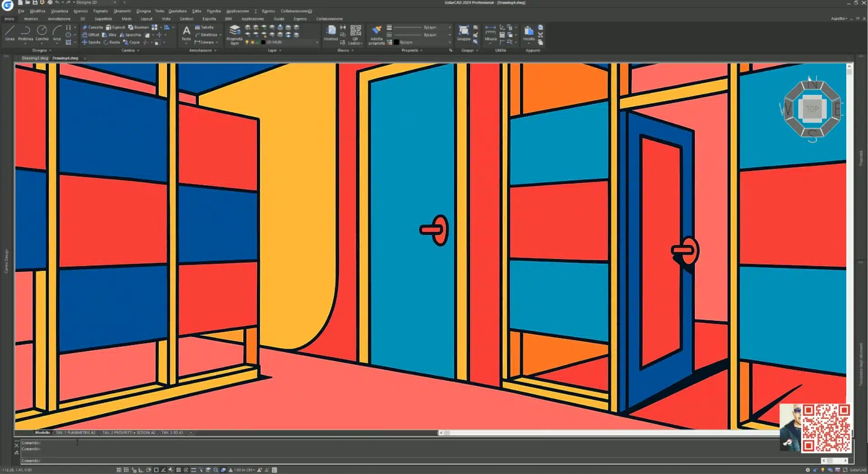Click the Cancella erase tool
The image size is (868, 474).
(93, 27)
